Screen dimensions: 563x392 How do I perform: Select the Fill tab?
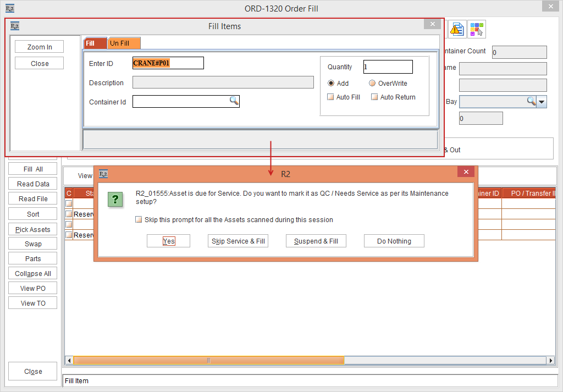tap(91, 43)
